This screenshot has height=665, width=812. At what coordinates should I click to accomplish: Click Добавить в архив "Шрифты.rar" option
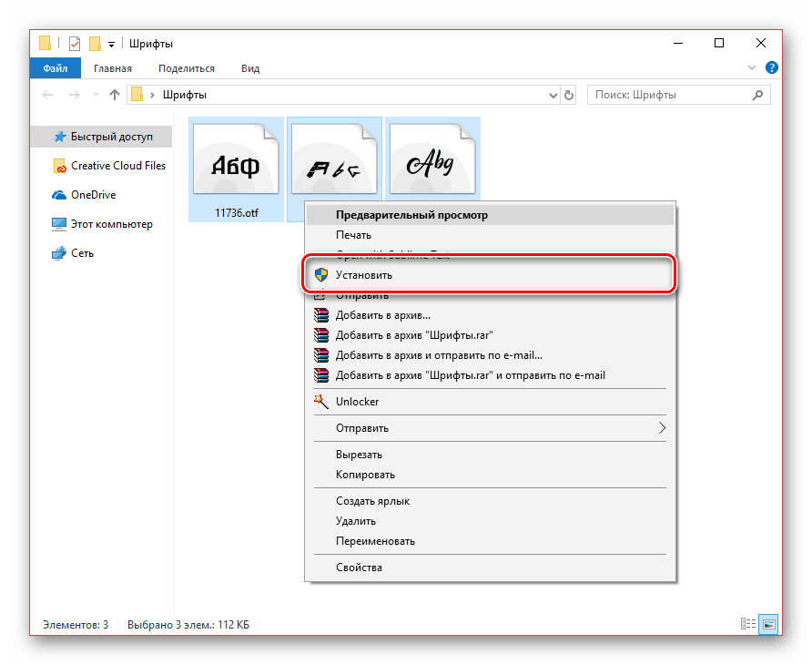coord(414,335)
